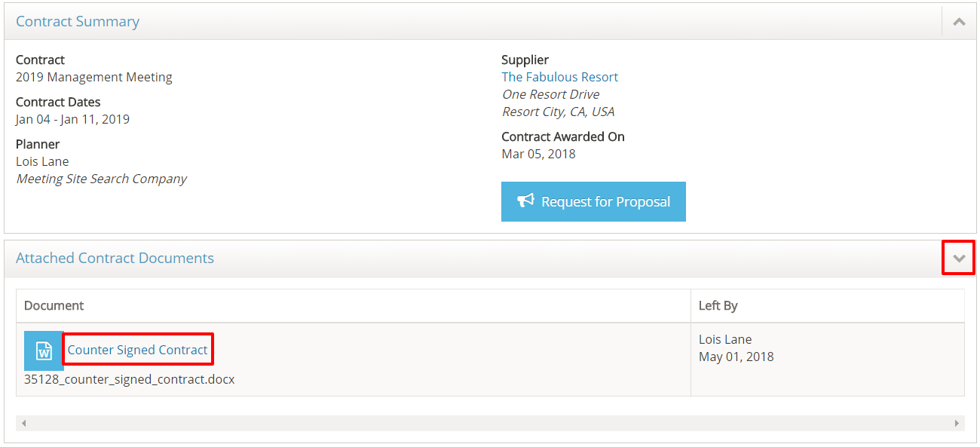Open the Counter Signed Contract link
This screenshot has height=447, width=980.
tap(137, 350)
